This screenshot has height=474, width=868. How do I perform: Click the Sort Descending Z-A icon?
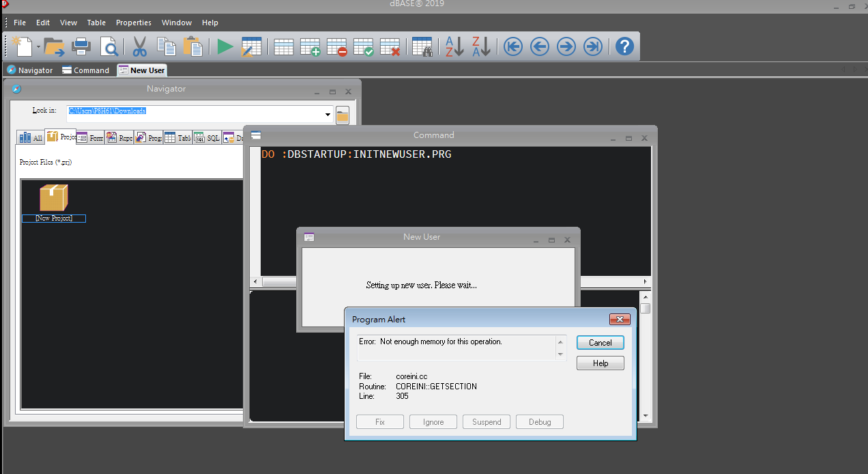click(481, 46)
